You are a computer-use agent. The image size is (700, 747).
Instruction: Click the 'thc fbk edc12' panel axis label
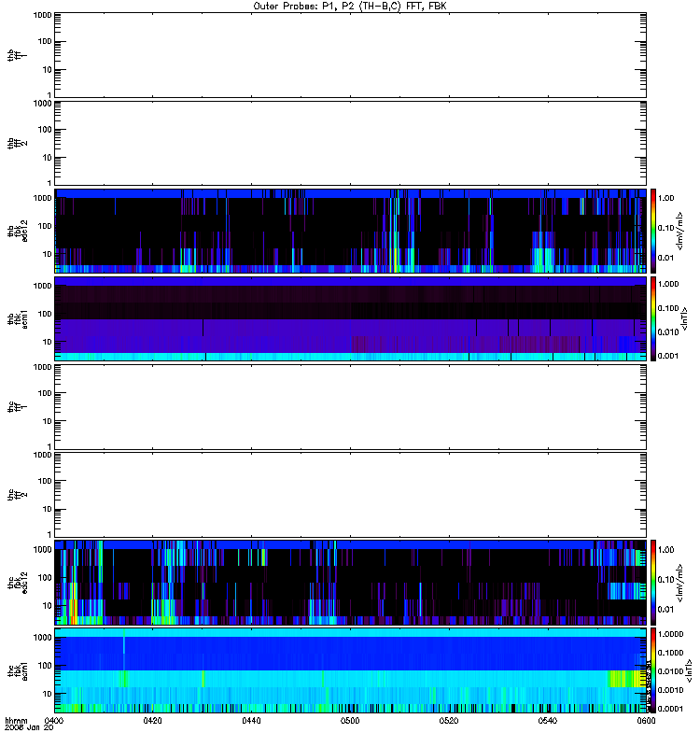coord(17,583)
